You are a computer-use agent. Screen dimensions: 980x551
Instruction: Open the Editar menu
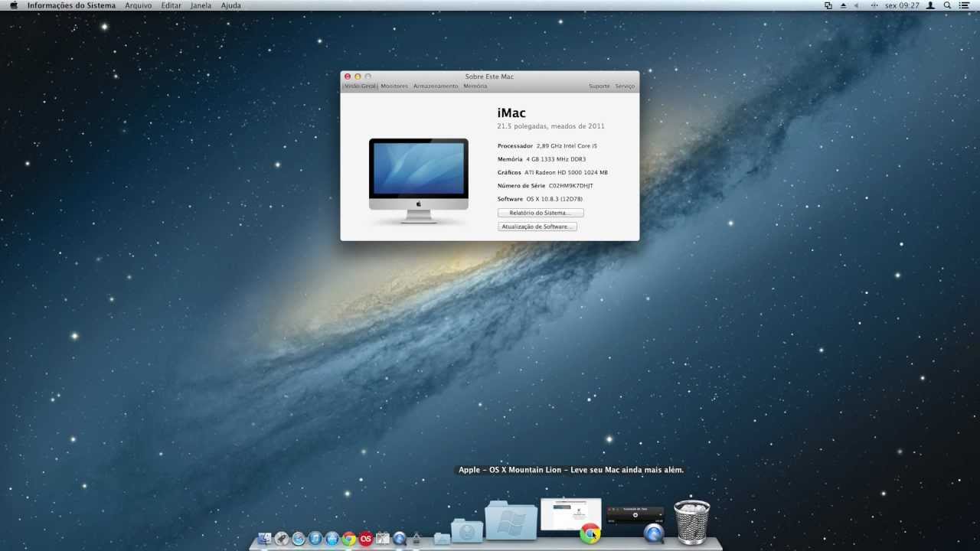(171, 5)
